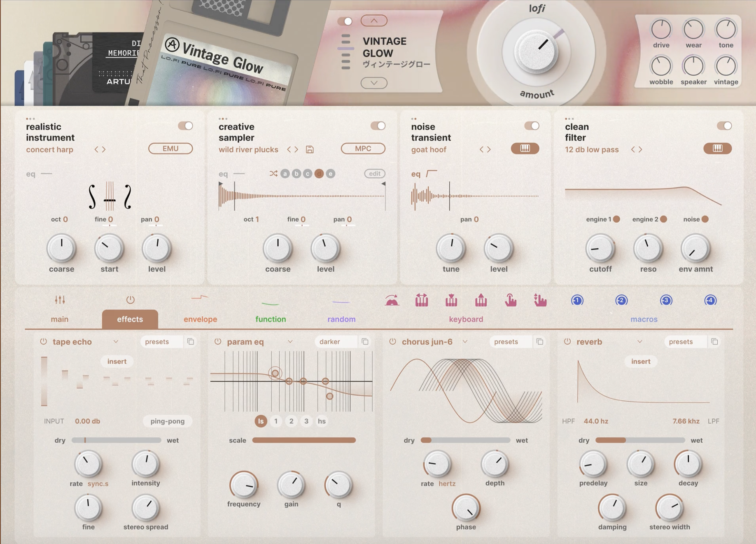Screen dimensions: 756x544
Task: Switch to the macros tab
Action: [644, 319]
